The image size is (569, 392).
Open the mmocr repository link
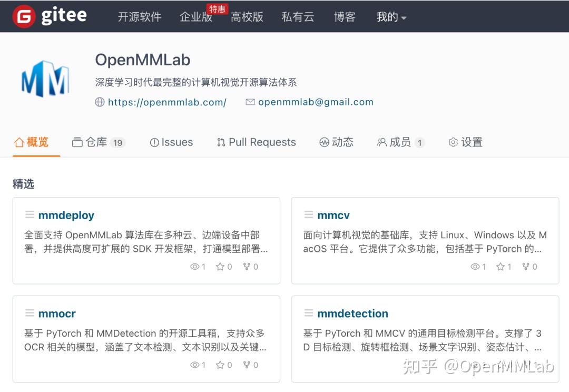tap(57, 313)
